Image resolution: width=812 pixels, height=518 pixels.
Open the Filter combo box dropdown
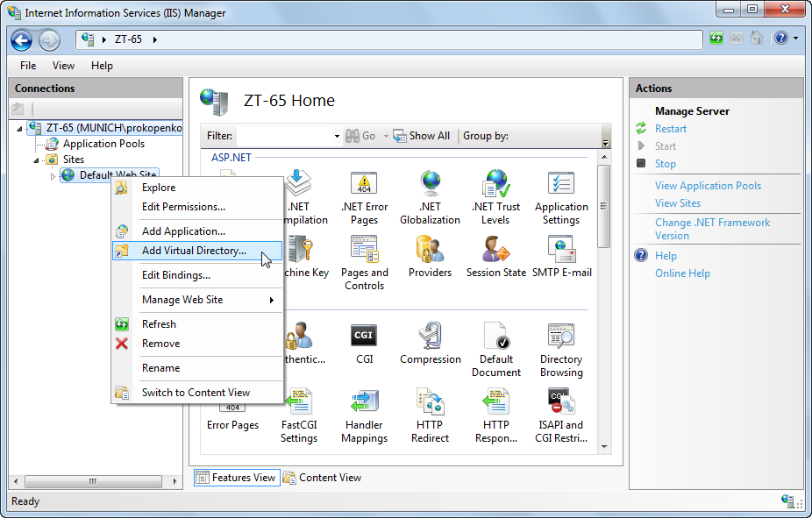pyautogui.click(x=337, y=136)
